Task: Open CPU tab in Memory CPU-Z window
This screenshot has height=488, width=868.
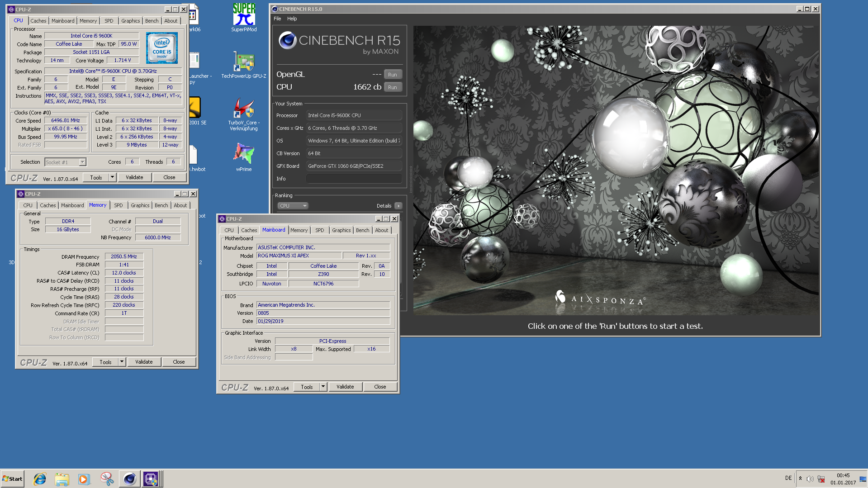Action: [28, 205]
